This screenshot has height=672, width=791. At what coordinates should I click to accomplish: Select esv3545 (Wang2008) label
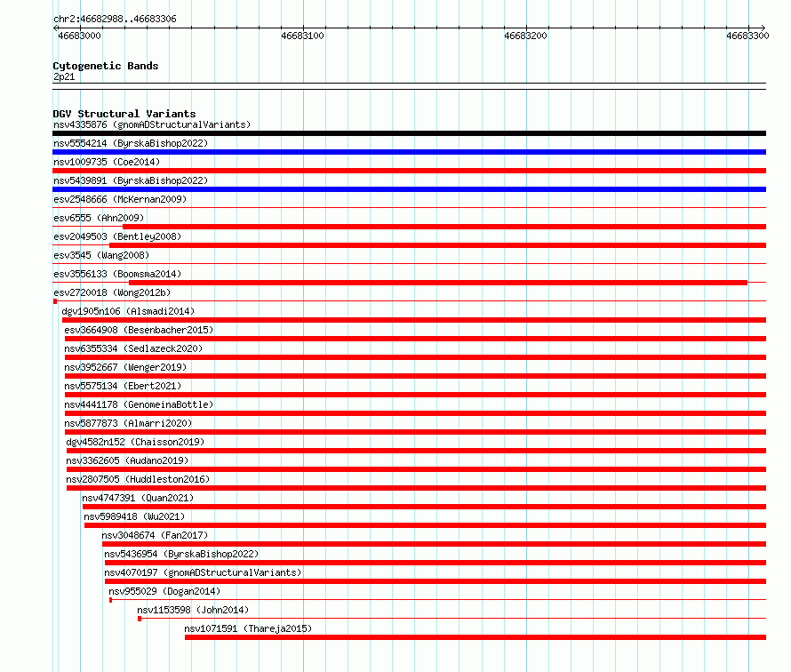(101, 255)
